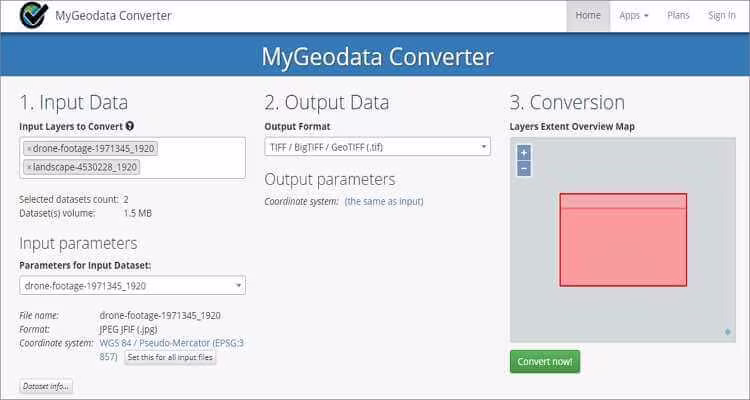Viewport: 750px width, 400px height.
Task: Click the red extent rectangle on map
Action: [x=623, y=245]
